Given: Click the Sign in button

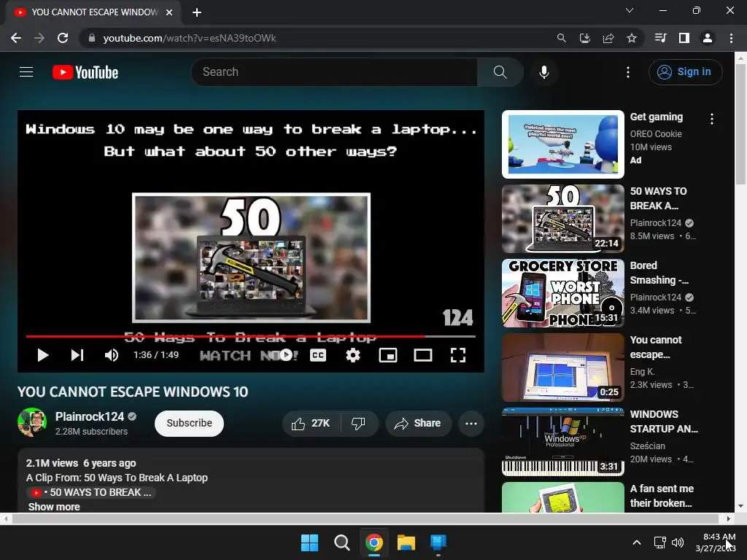Looking at the screenshot, I should click(685, 72).
